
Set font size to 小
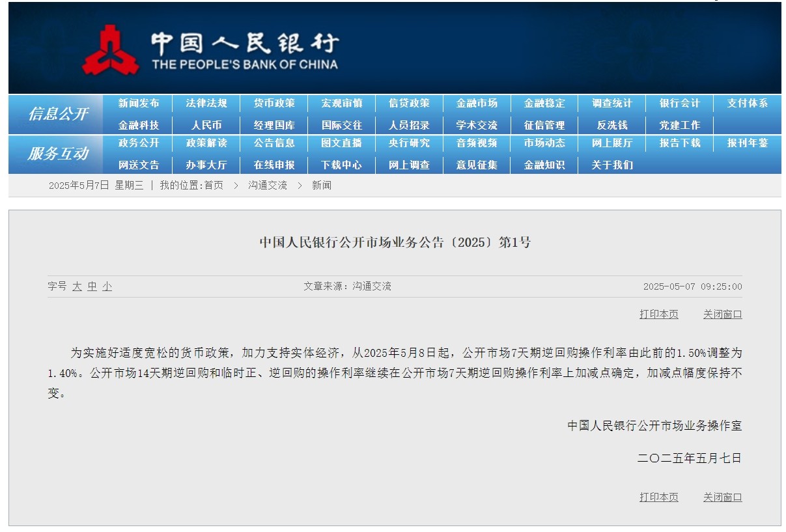(107, 287)
